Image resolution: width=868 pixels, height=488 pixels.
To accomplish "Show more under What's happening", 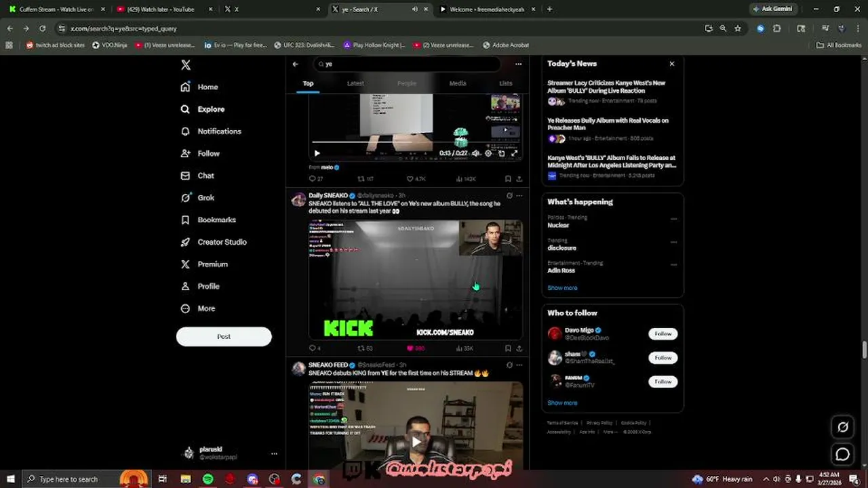I will click(562, 288).
